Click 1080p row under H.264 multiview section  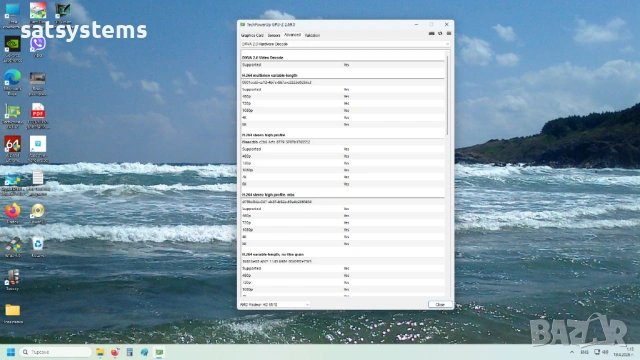(343, 111)
